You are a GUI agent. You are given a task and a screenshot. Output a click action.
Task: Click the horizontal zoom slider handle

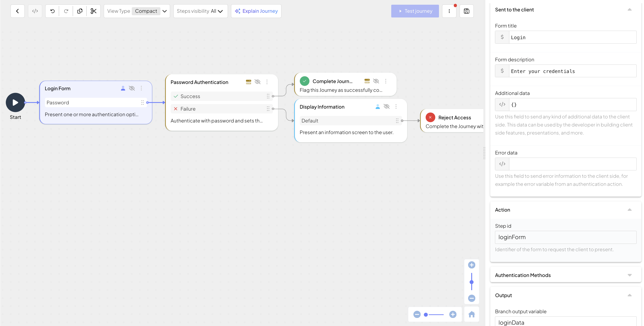coord(426,315)
